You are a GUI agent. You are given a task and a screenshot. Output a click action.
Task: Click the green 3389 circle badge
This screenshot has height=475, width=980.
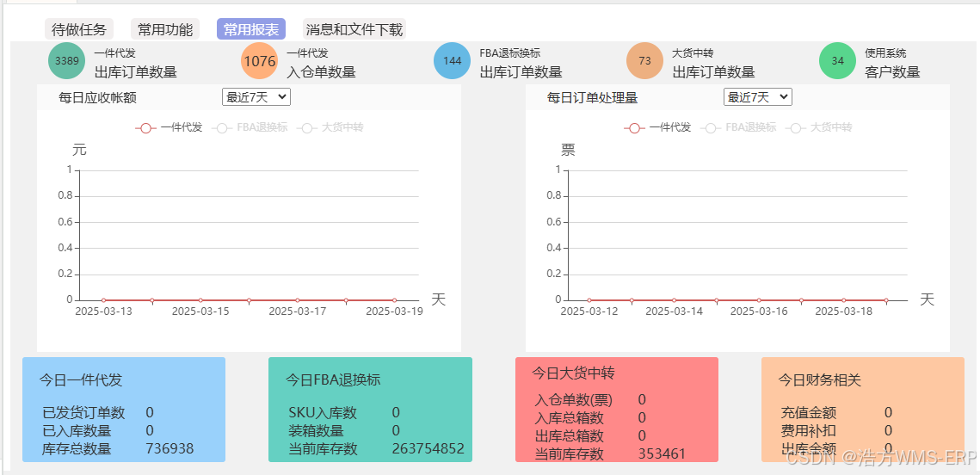coord(67,60)
